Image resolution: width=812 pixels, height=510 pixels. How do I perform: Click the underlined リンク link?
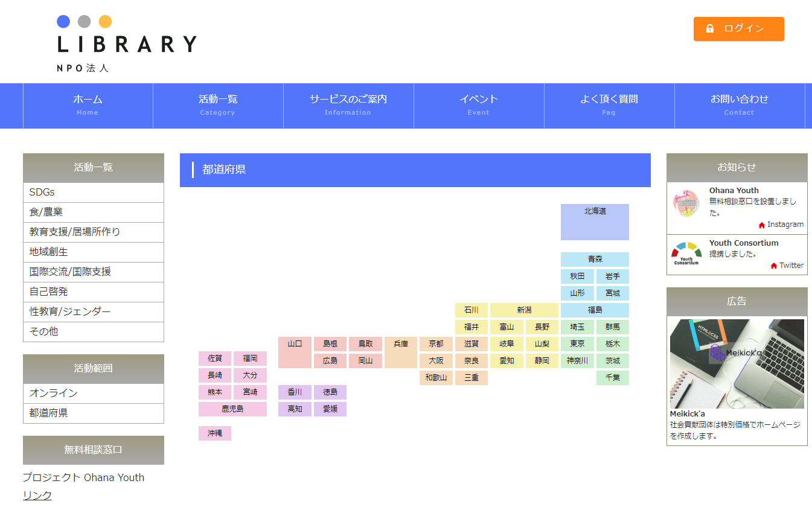37,496
